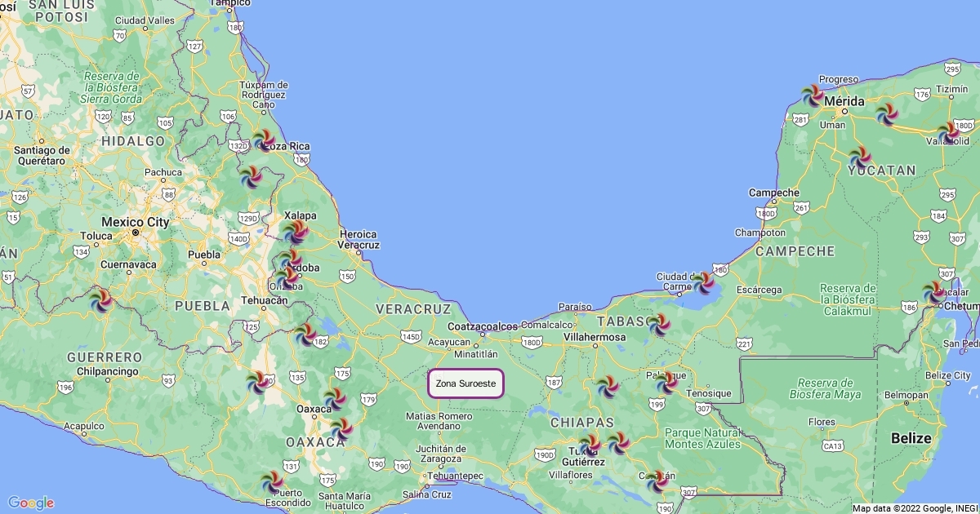Click the marker at Puerto Escondido
Screen dimensions: 980x514
273,482
